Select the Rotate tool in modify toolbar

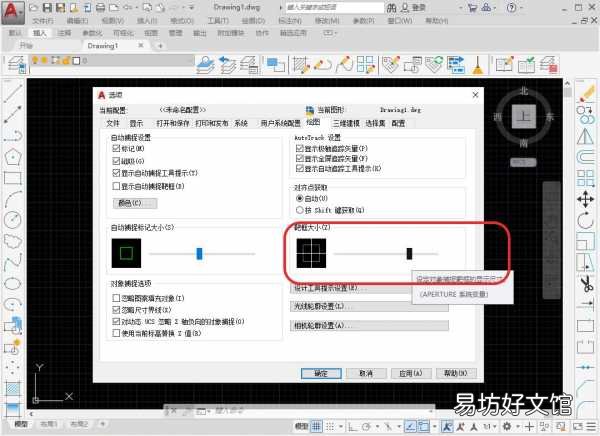(x=585, y=220)
